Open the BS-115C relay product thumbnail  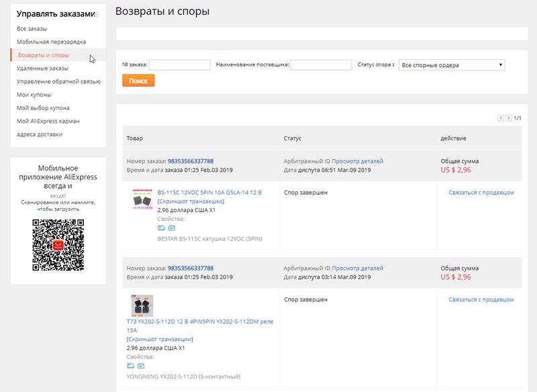pos(143,200)
